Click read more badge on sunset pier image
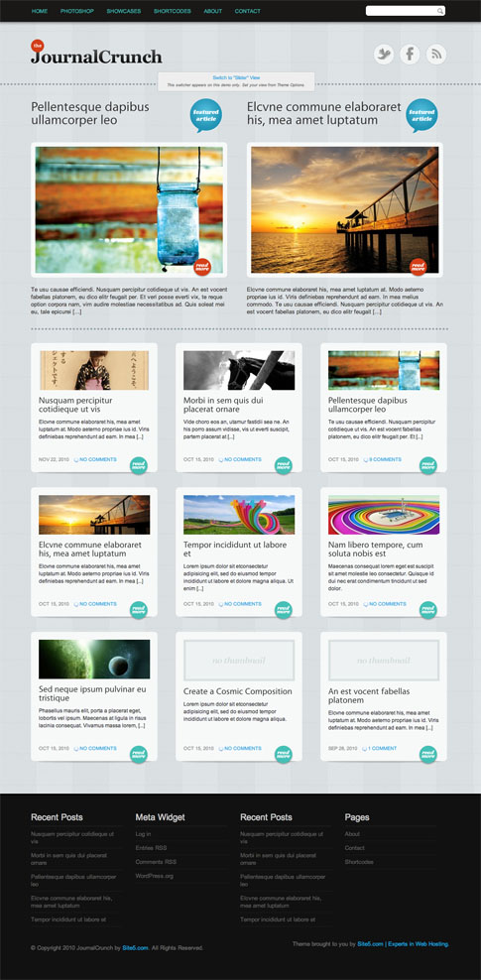481x980 pixels. pyautogui.click(x=418, y=267)
